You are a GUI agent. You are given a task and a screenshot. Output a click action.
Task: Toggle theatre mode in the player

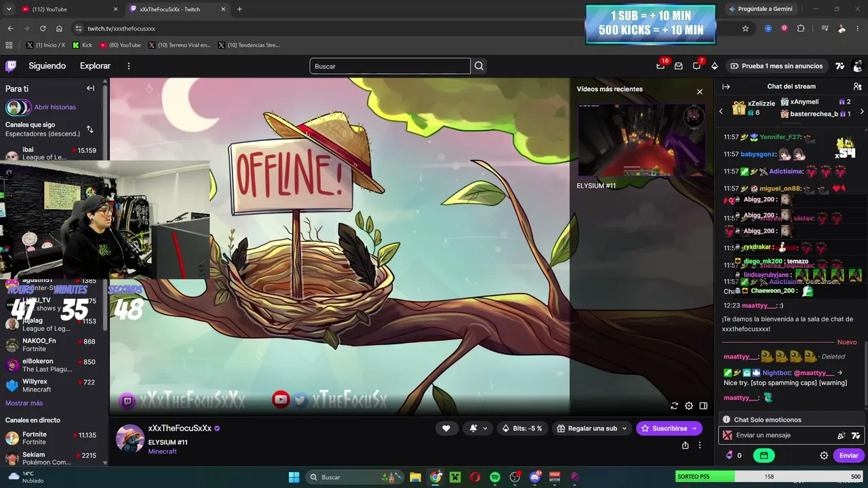703,406
